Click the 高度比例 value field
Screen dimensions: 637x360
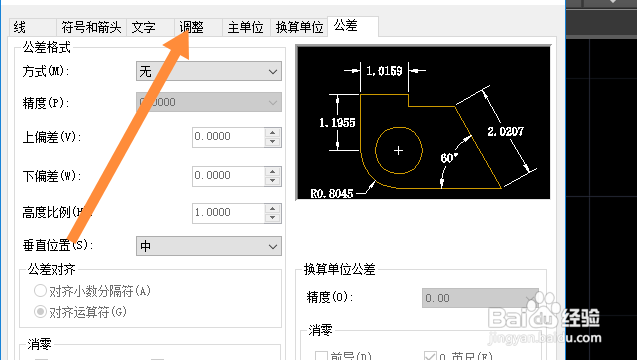(x=228, y=213)
